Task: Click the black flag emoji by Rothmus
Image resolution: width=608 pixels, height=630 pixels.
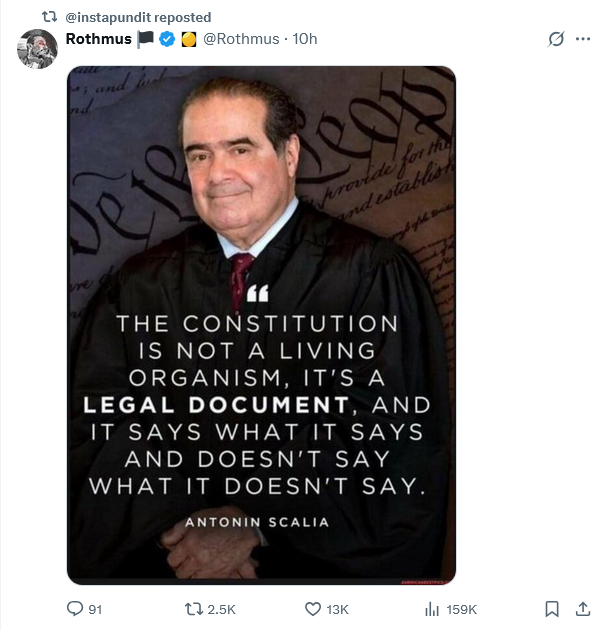Action: (145, 39)
